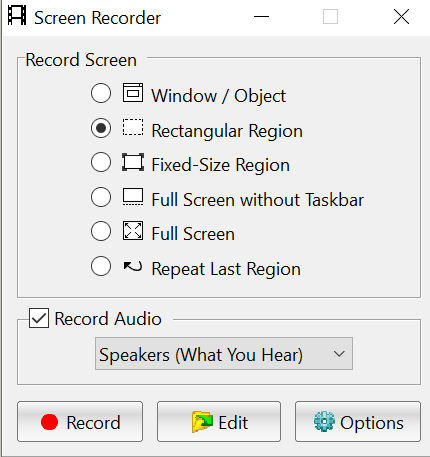Expand audio source list via chevron arrow
This screenshot has height=457, width=430.
click(x=339, y=354)
